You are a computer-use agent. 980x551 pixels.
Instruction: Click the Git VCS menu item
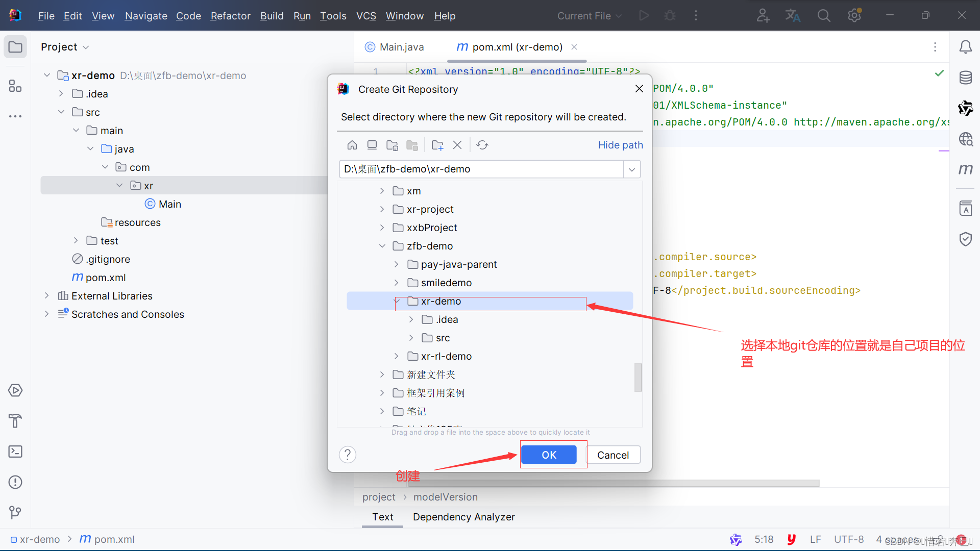click(x=365, y=15)
